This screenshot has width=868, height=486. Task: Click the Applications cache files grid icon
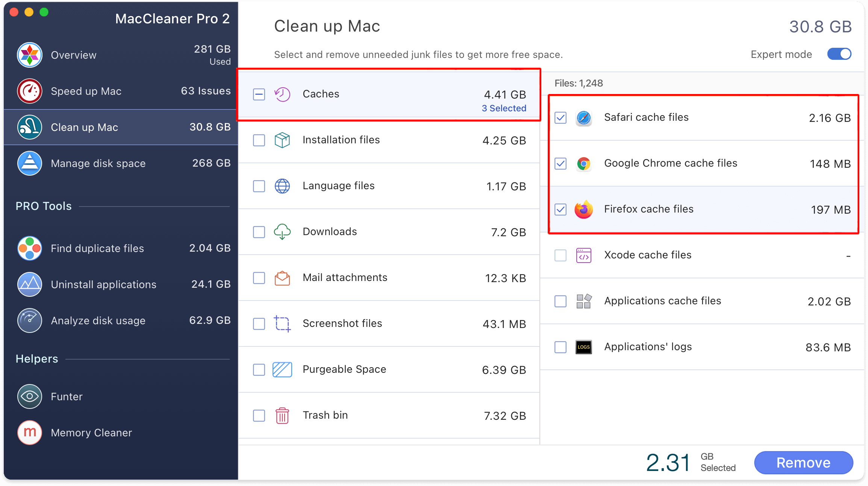[x=584, y=301]
